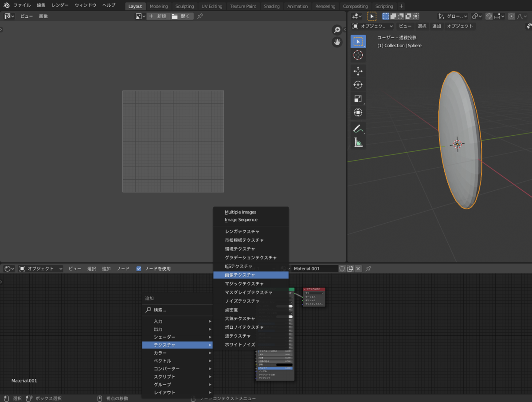Image resolution: width=532 pixels, height=402 pixels.
Task: Activate the 3D Cursor tool
Action: click(358, 55)
